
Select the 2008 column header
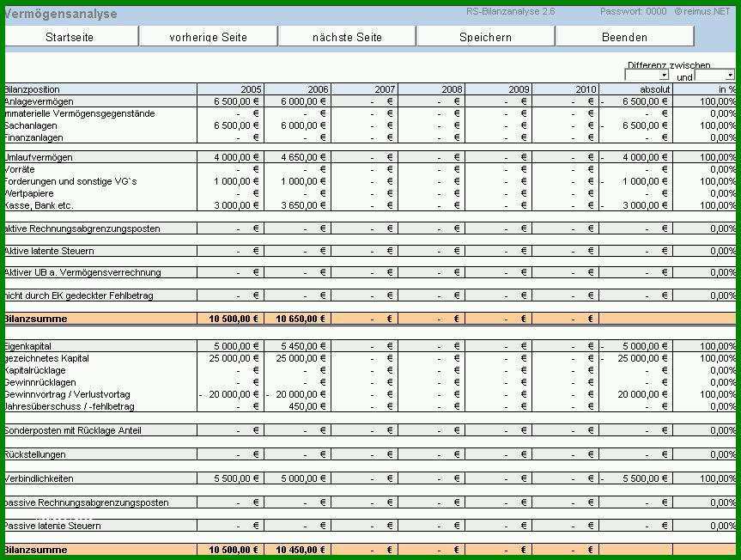tap(431, 89)
